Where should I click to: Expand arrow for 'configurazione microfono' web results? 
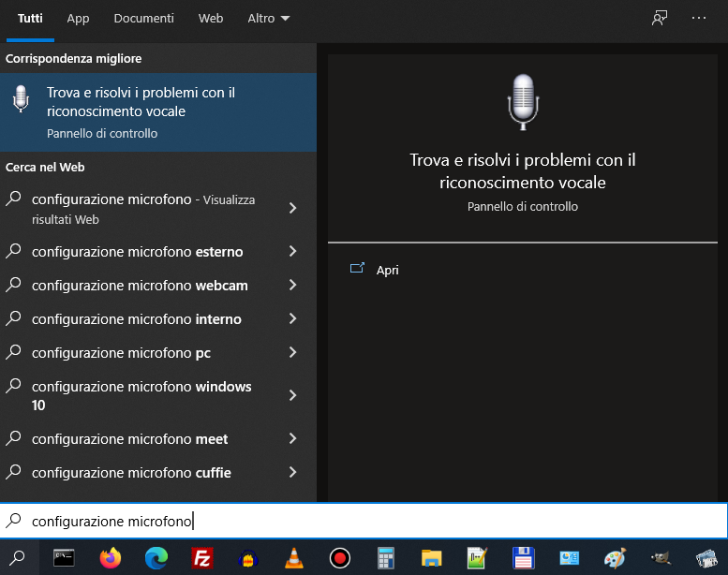pyautogui.click(x=292, y=208)
